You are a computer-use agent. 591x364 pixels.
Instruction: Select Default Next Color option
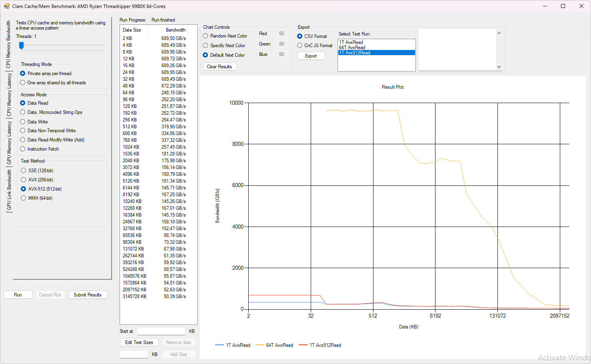pos(224,55)
